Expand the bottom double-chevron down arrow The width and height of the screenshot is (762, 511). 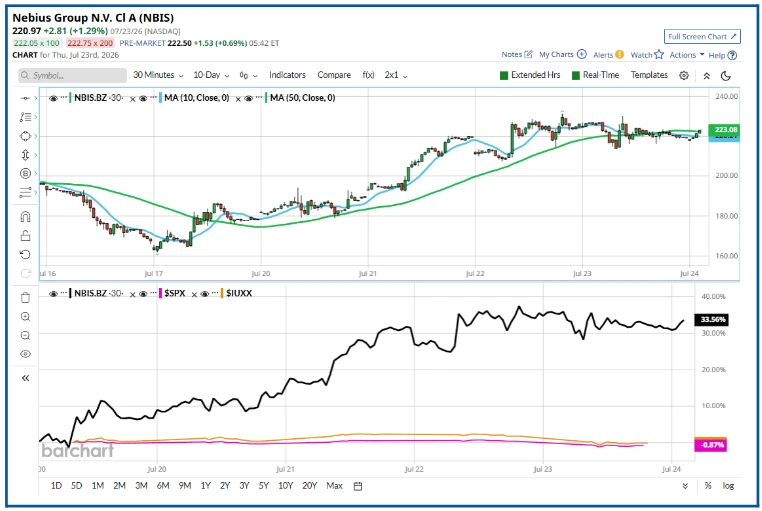[685, 486]
